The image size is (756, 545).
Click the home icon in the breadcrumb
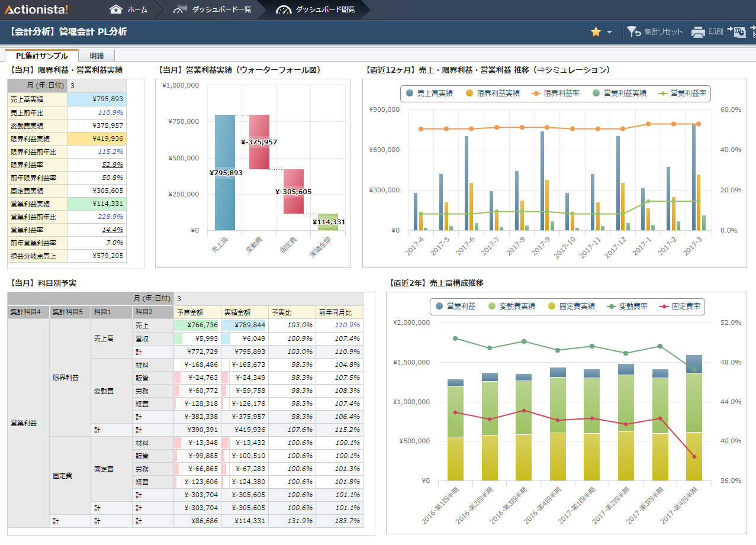(116, 9)
